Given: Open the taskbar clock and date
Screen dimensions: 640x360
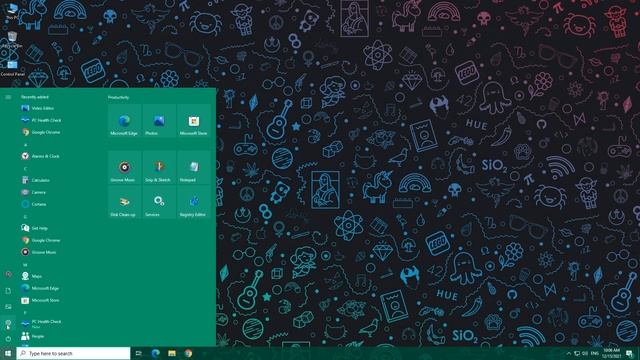Looking at the screenshot, I should point(611,353).
